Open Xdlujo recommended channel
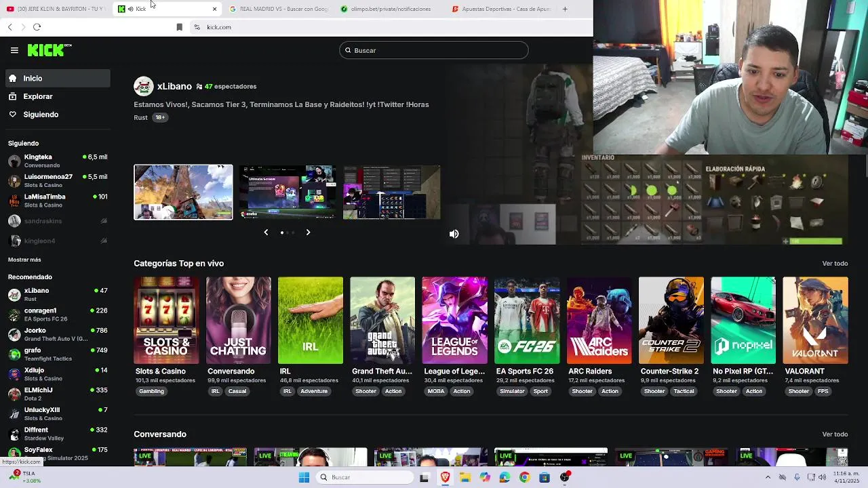Image resolution: width=868 pixels, height=488 pixels. [x=58, y=374]
